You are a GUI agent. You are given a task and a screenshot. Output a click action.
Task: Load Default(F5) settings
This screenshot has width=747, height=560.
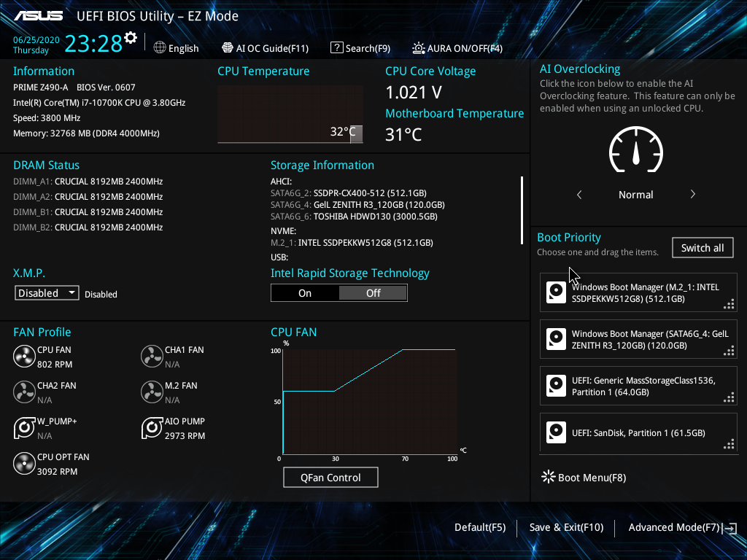(480, 527)
